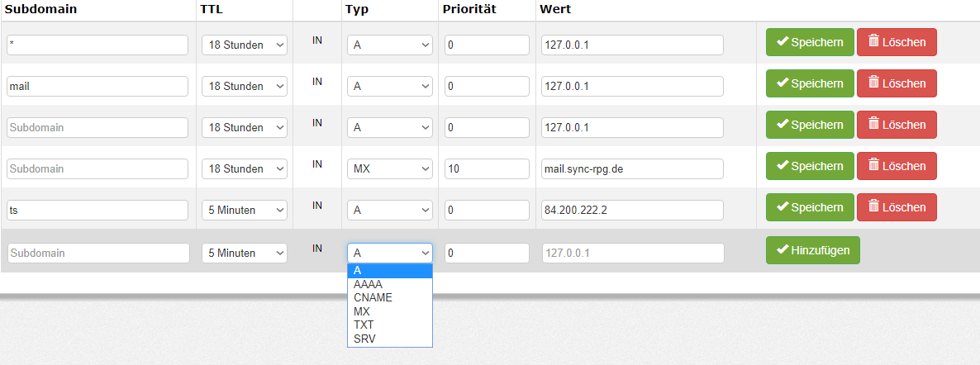Delete the third row's 127.0.0.1 A record

[897, 125]
